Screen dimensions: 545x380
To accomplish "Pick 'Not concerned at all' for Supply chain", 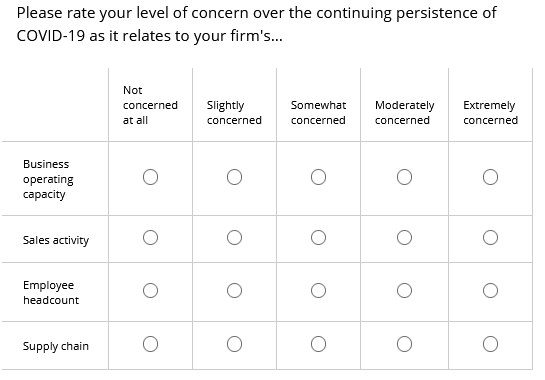I will tap(151, 344).
